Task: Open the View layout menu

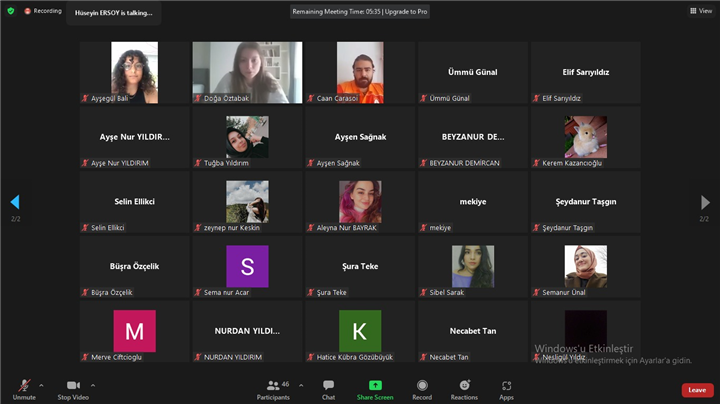Action: pos(701,11)
